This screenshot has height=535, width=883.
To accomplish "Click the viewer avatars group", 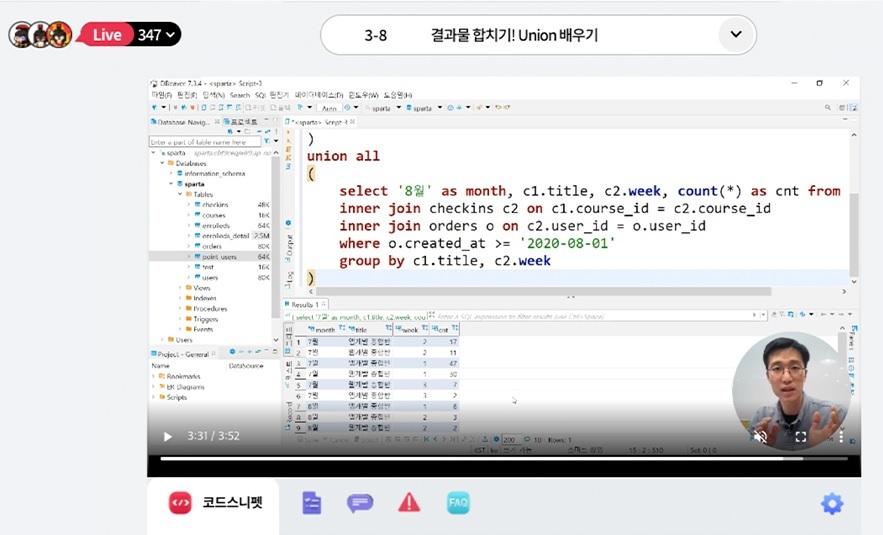I will click(x=40, y=34).
